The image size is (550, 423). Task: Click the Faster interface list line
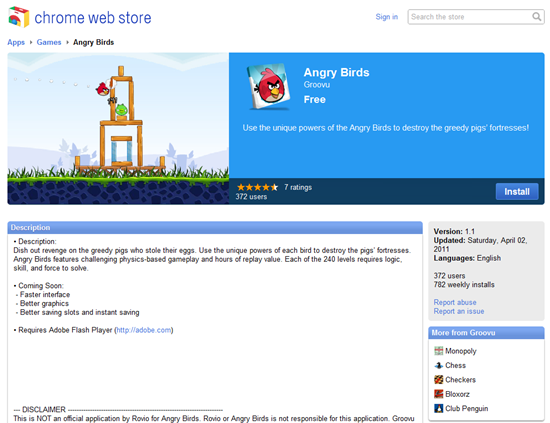pos(43,294)
